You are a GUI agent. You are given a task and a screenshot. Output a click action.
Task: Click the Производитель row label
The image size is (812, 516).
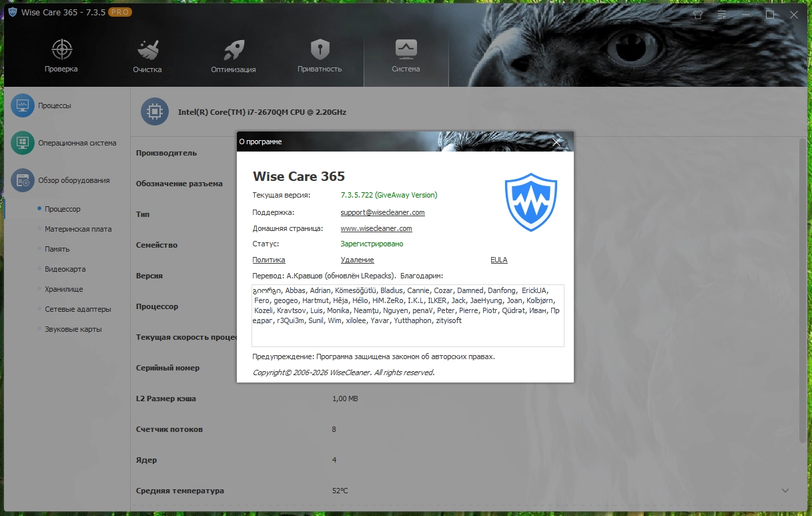tap(166, 153)
